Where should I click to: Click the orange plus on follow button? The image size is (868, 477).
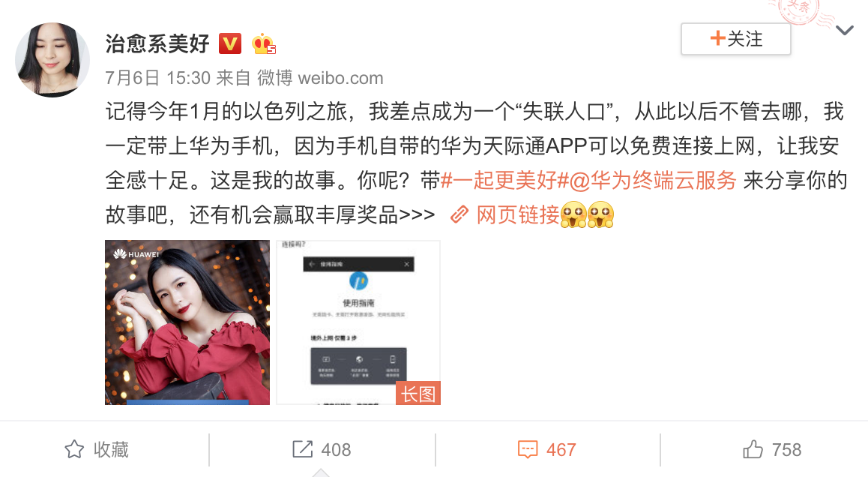click(717, 38)
